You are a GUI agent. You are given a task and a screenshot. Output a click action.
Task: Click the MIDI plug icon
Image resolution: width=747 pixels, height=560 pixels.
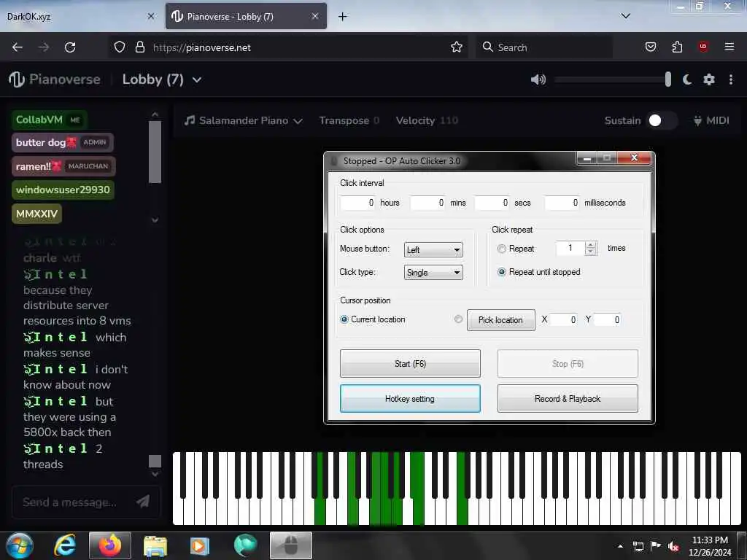[697, 120]
